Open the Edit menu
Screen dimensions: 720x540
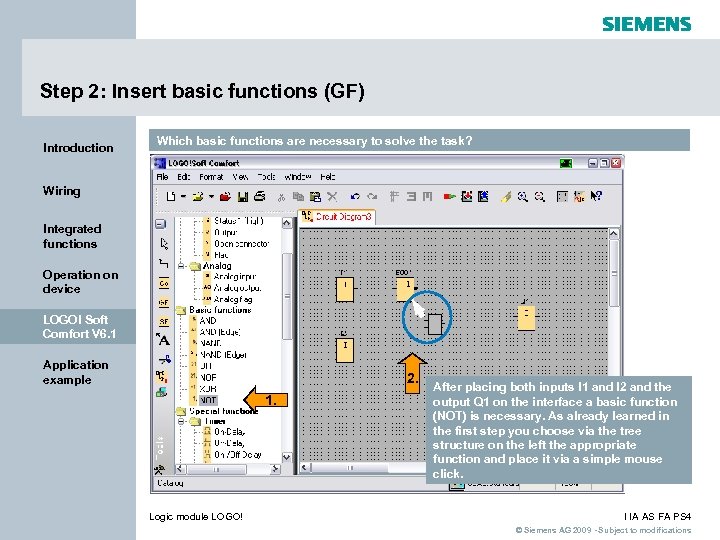(184, 177)
